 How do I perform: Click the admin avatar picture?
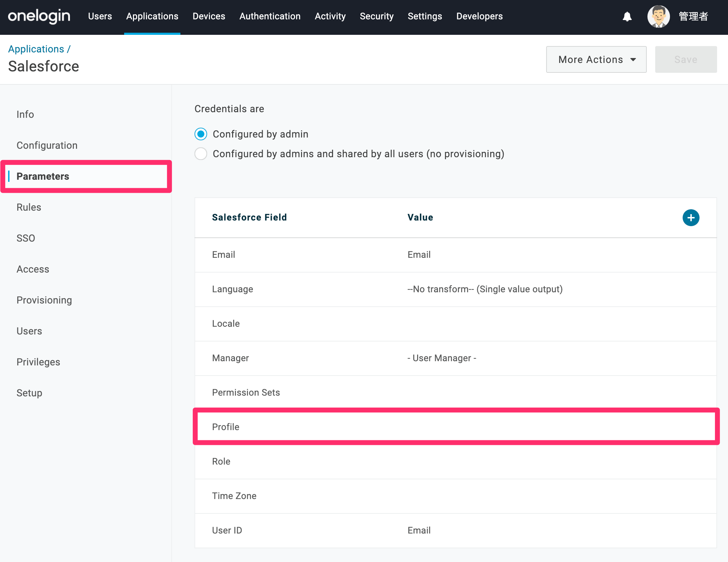pyautogui.click(x=658, y=17)
